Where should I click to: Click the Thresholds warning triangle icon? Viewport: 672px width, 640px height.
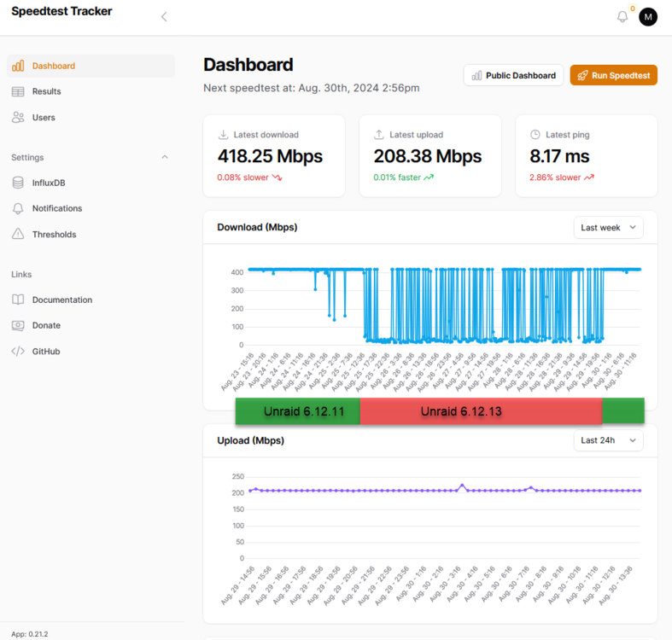pos(18,234)
